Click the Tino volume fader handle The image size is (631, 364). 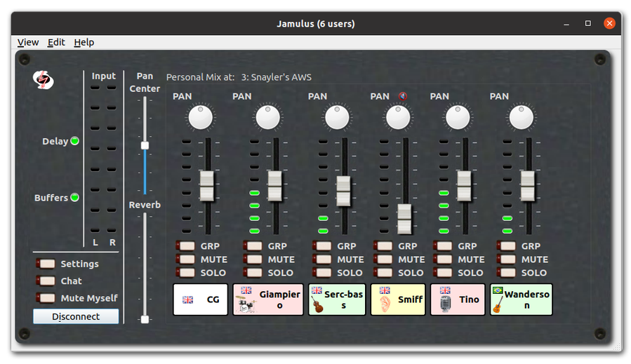tap(464, 186)
